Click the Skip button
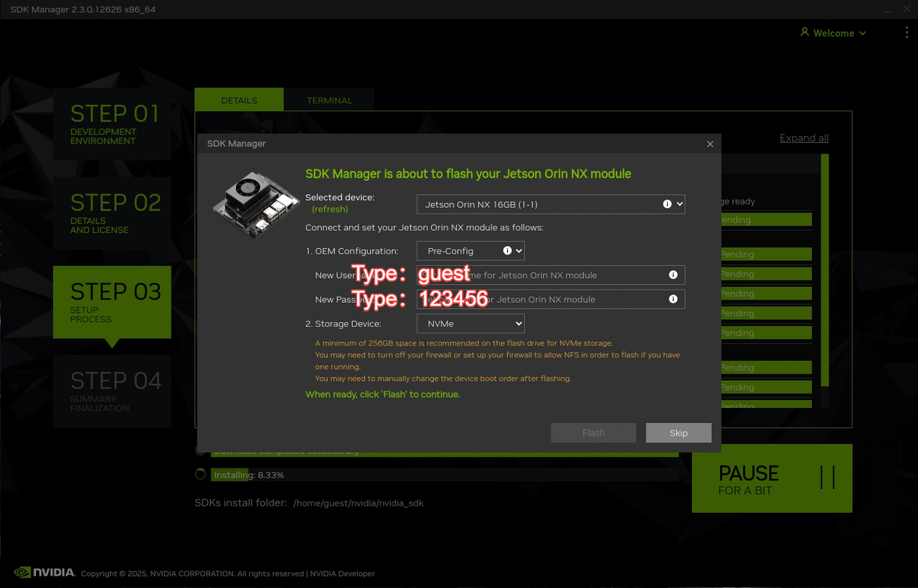This screenshot has width=918, height=588. pyautogui.click(x=678, y=432)
